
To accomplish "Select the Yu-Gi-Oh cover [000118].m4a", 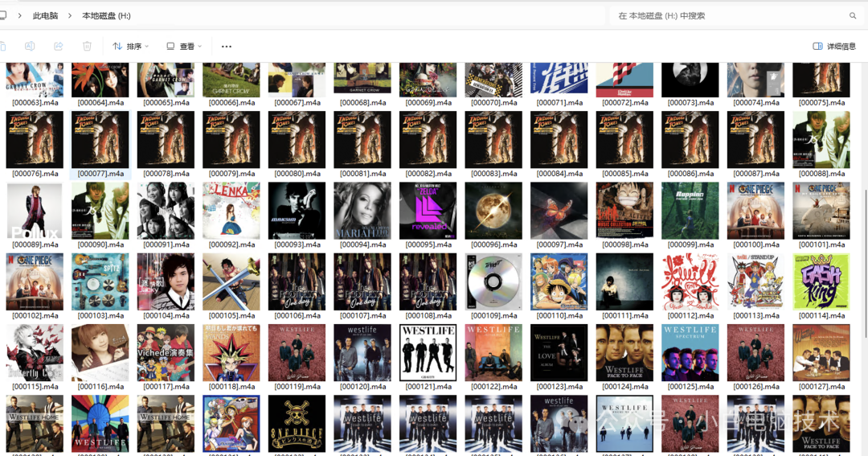I will click(231, 352).
